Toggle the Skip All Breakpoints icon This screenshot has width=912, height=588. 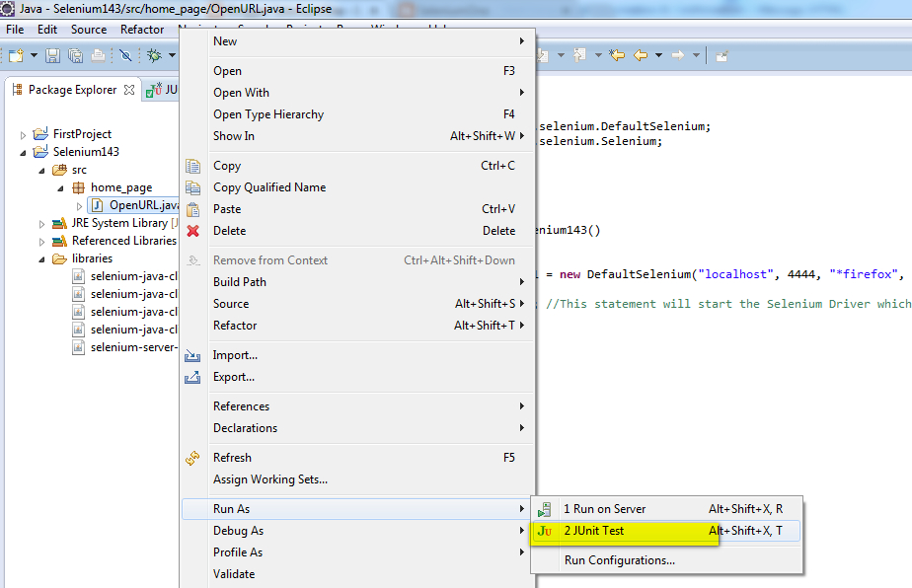click(125, 55)
